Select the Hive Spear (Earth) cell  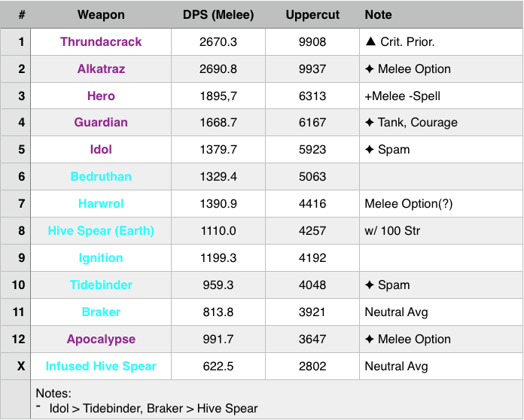tap(101, 231)
